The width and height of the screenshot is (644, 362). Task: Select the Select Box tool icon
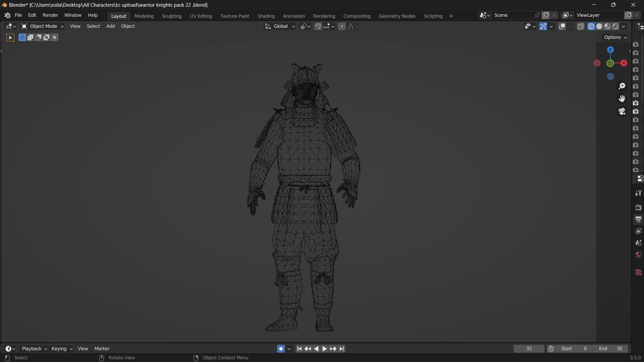coord(10,38)
